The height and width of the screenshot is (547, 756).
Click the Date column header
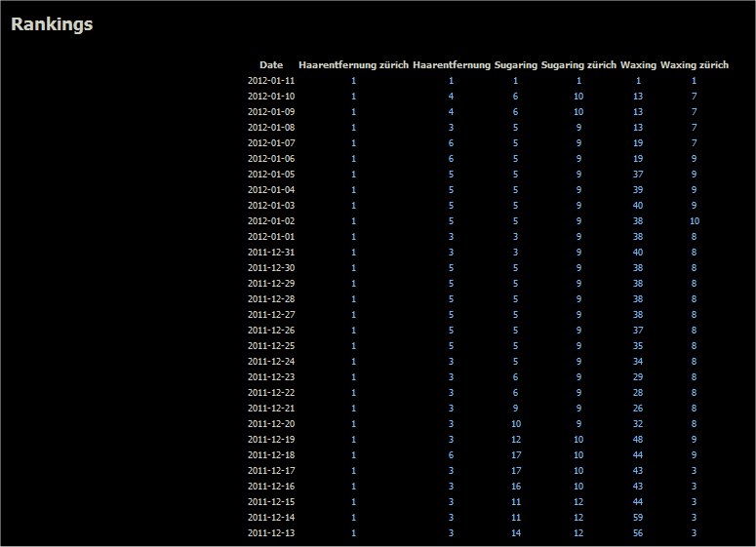click(x=271, y=65)
